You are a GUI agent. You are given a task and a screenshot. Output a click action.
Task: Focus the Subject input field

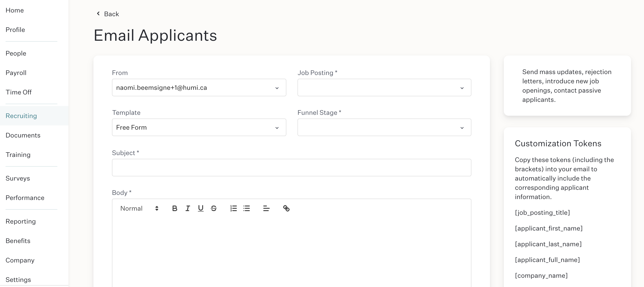click(291, 167)
